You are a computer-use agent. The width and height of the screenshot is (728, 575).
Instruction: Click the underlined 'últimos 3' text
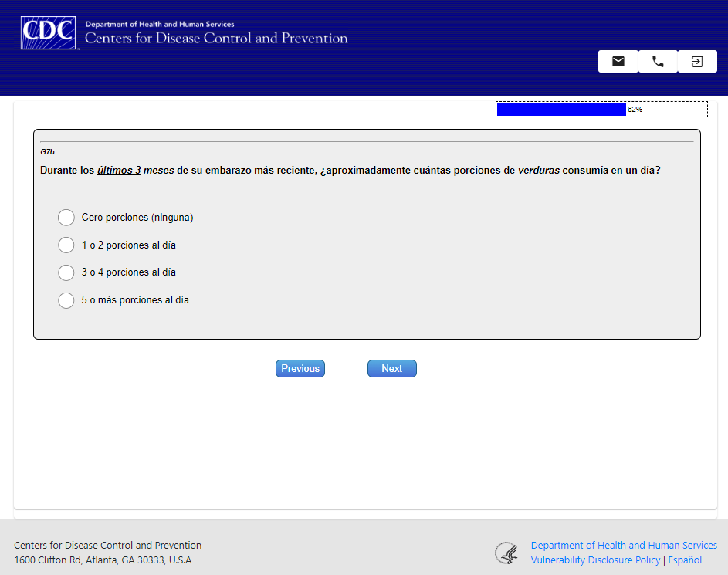click(119, 171)
